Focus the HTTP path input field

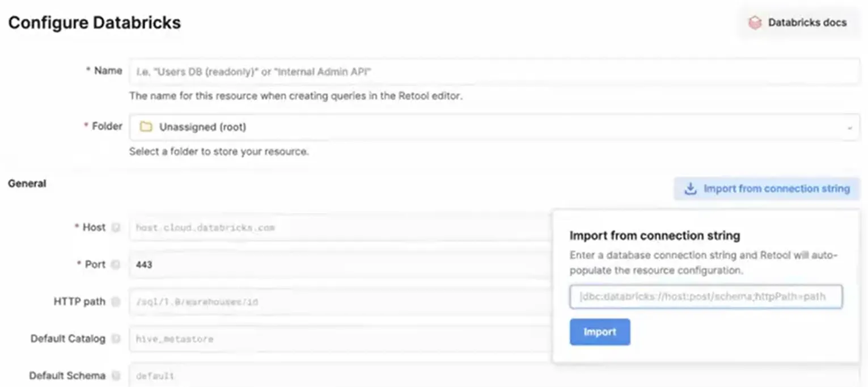pos(340,302)
